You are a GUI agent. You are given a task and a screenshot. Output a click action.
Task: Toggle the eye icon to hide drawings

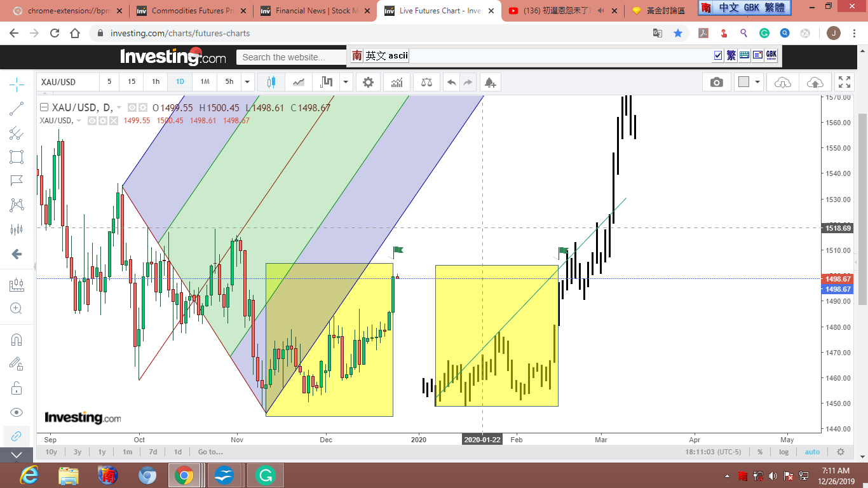17,412
